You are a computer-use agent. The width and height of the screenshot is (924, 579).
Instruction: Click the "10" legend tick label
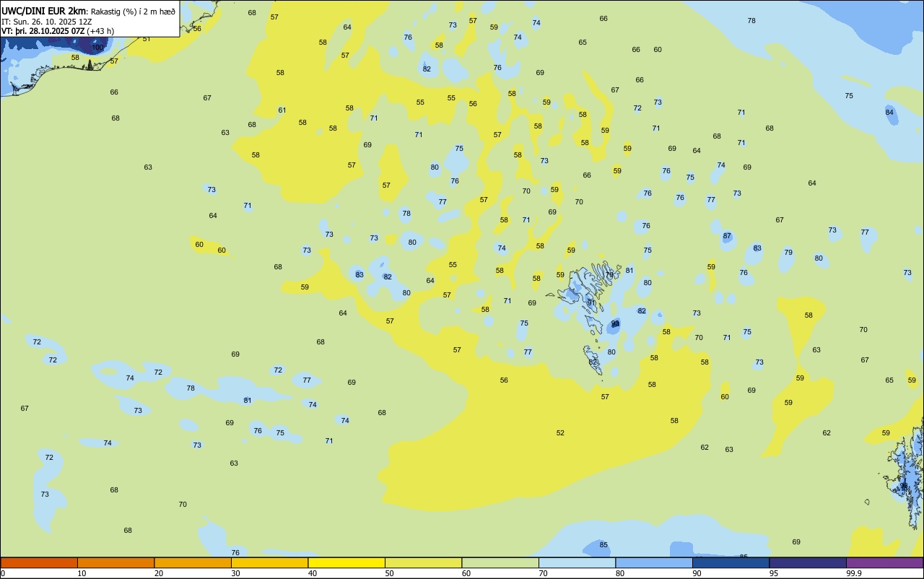pyautogui.click(x=82, y=573)
